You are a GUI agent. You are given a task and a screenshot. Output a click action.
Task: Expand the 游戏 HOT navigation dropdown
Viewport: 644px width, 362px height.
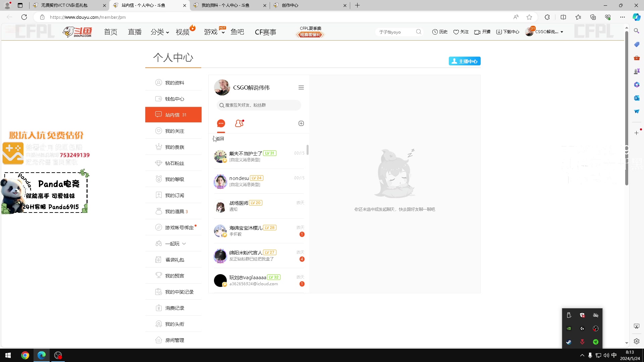[214, 32]
